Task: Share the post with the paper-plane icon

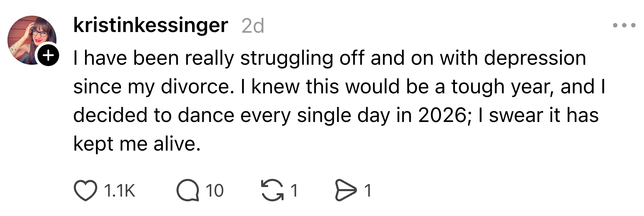Action: [346, 191]
